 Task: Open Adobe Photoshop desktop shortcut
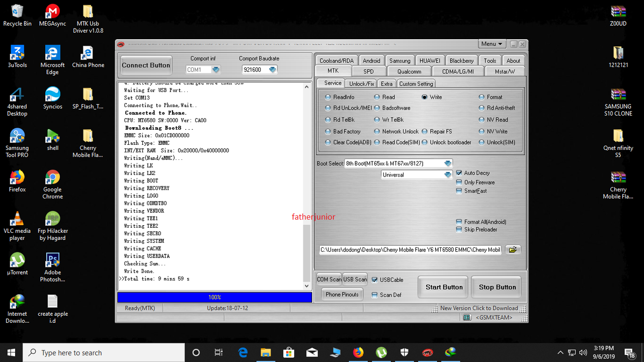(53, 267)
